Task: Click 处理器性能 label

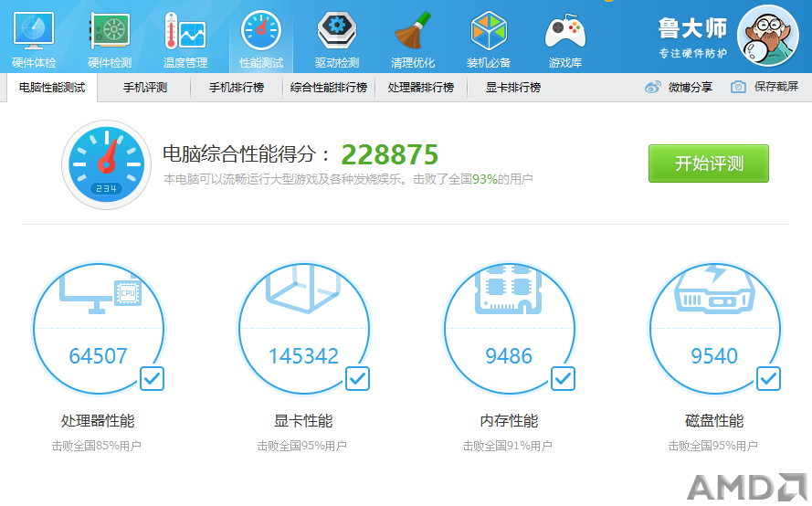Action: (x=98, y=421)
